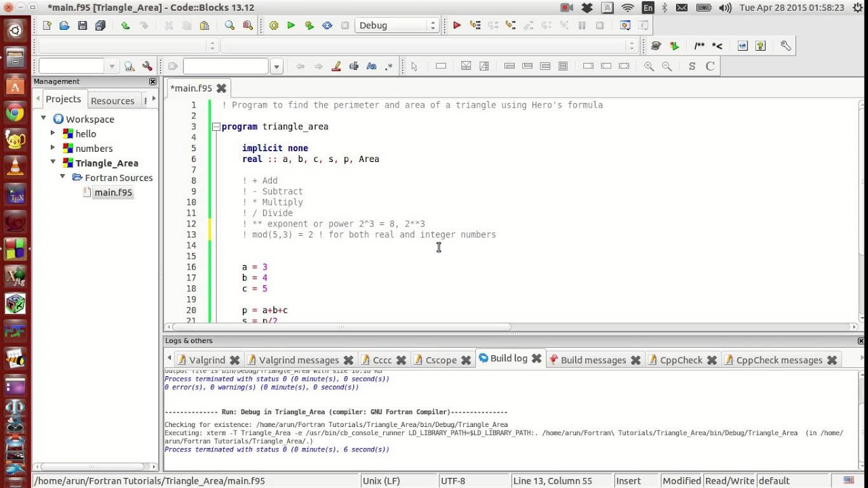Click the S source toggle icon
The height and width of the screenshot is (488, 868).
[x=692, y=66]
